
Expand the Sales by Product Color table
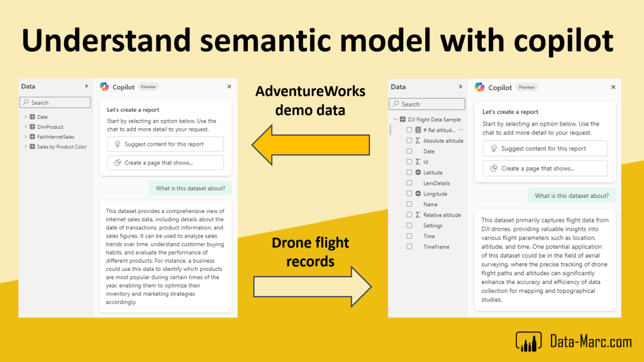(25, 146)
